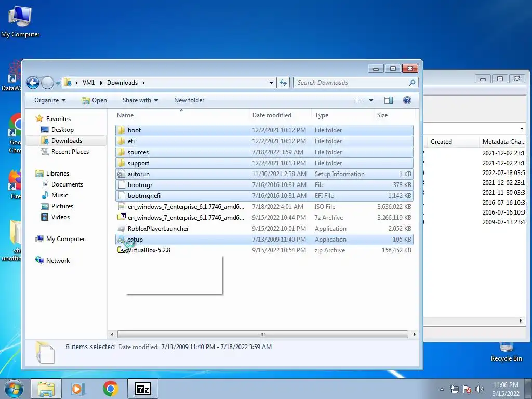Go back using the Explorer back arrow
This screenshot has width=532, height=399.
(33, 83)
